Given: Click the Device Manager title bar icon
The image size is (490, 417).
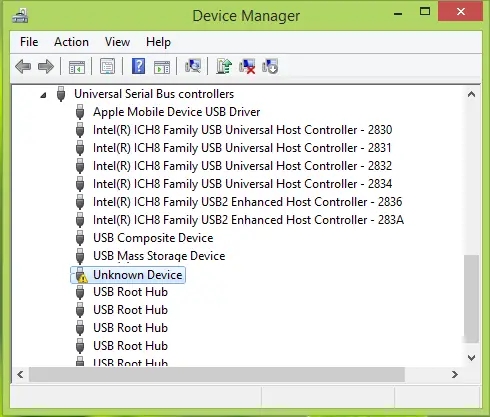Looking at the screenshot, I should [x=20, y=16].
